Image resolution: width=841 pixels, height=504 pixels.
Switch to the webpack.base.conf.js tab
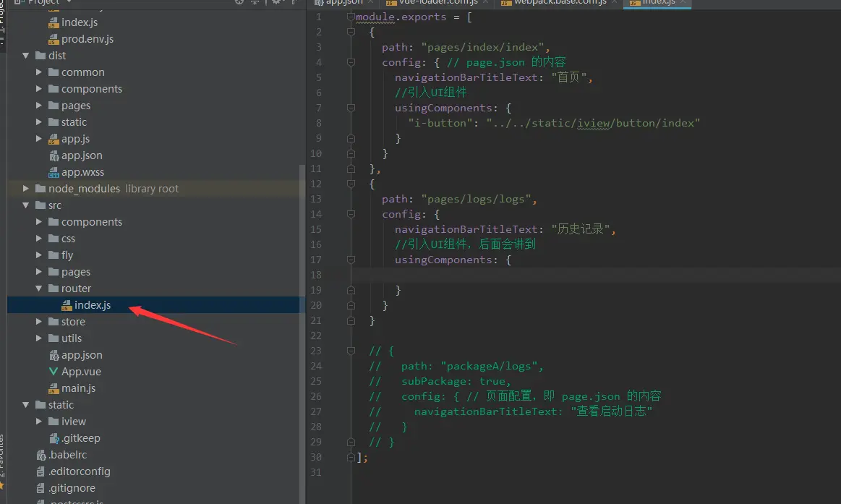point(560,3)
